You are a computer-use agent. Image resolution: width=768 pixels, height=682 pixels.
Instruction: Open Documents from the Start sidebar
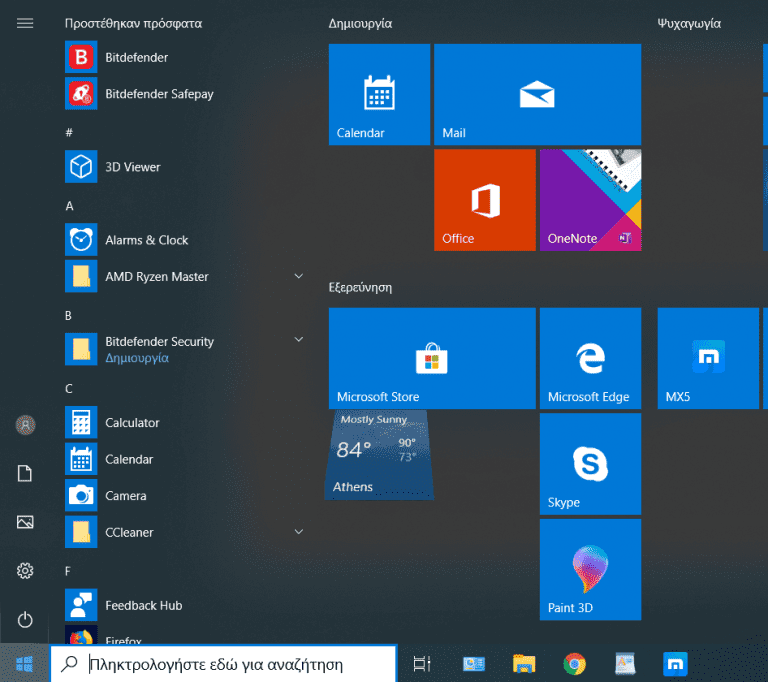click(x=25, y=473)
